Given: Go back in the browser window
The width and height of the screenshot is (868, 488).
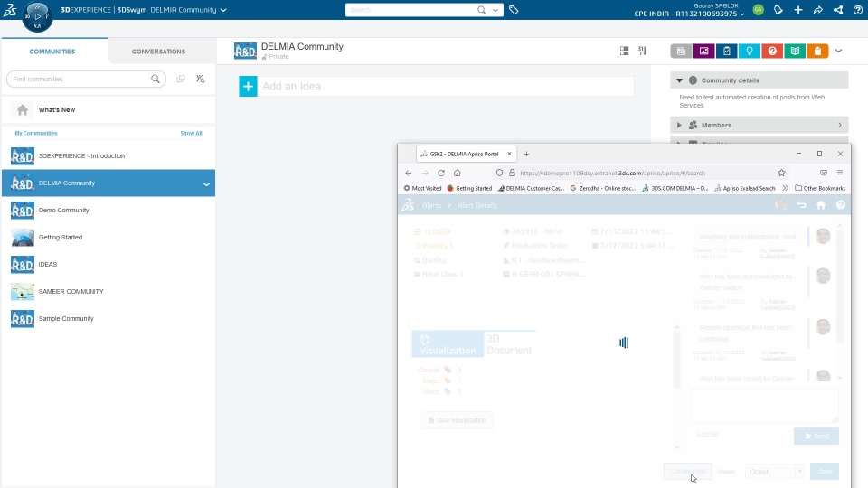Looking at the screenshot, I should (409, 173).
